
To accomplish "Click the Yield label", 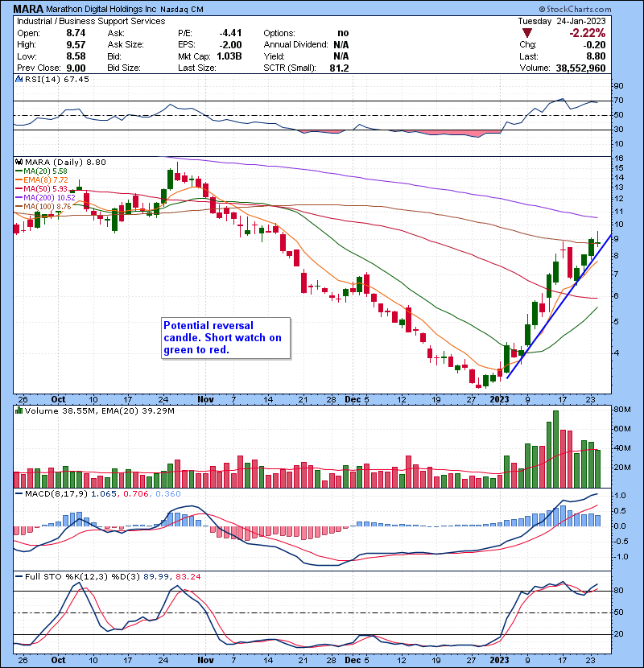I will point(274,56).
